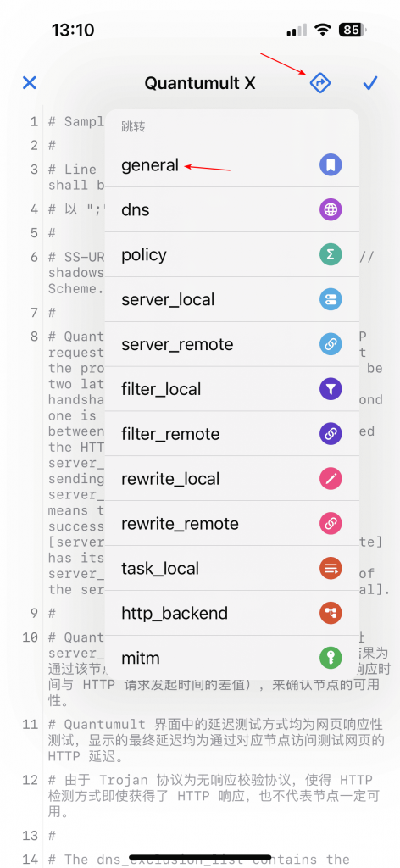Go to the rewrite_remote section

232,524
